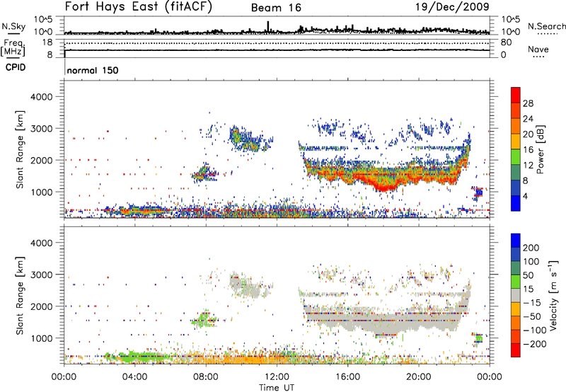Viewport: 566px width, 392px height.
Task: Click the 'Fort Hays East (fitACF)' title
Action: 138,6
